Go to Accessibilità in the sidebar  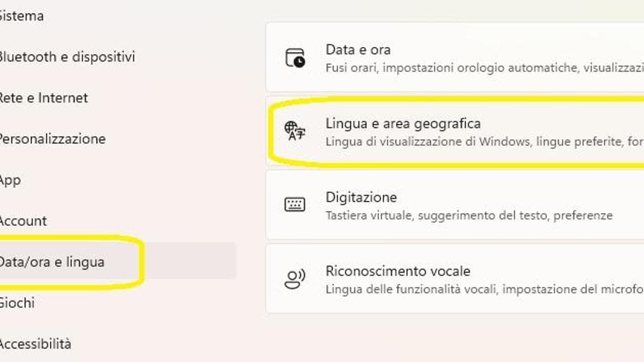pyautogui.click(x=36, y=344)
